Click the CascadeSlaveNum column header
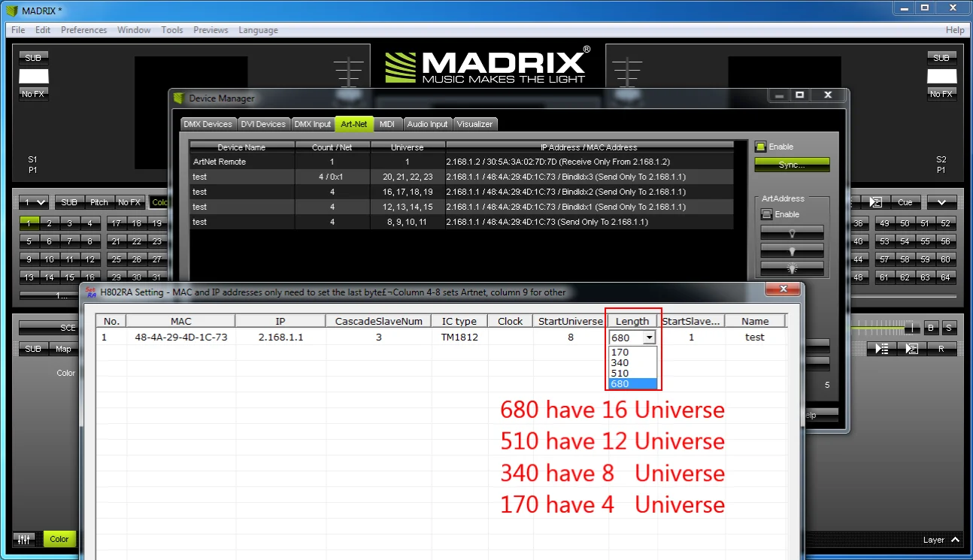 pyautogui.click(x=379, y=321)
